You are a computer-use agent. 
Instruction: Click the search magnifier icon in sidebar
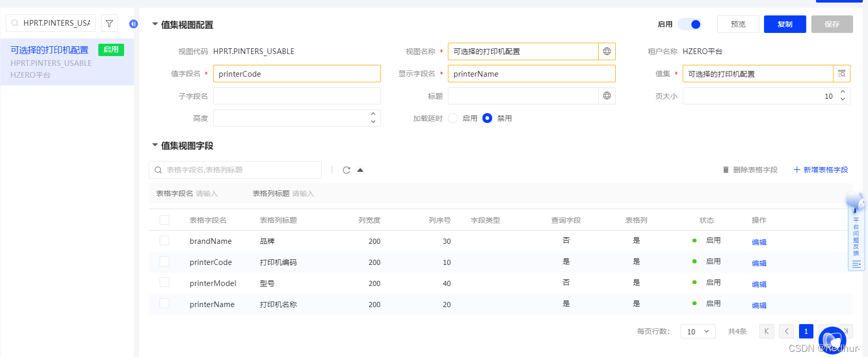15,23
